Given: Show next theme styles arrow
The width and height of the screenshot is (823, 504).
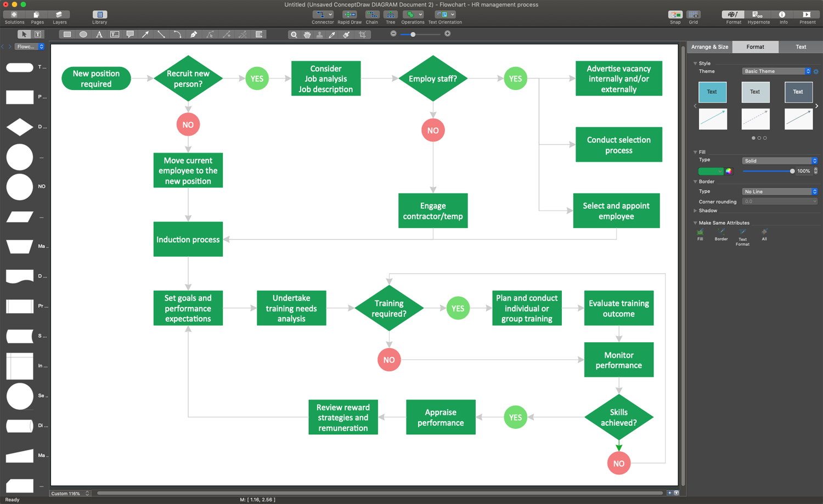Looking at the screenshot, I should (816, 106).
